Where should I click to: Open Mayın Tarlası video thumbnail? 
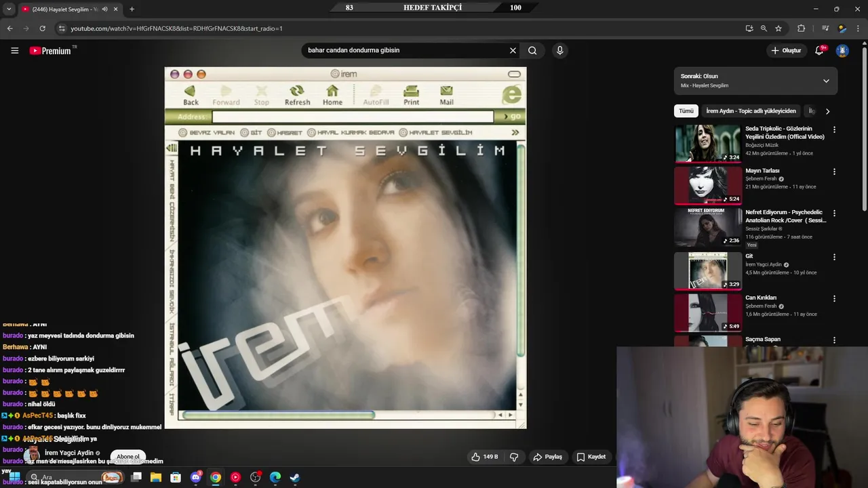click(x=708, y=185)
